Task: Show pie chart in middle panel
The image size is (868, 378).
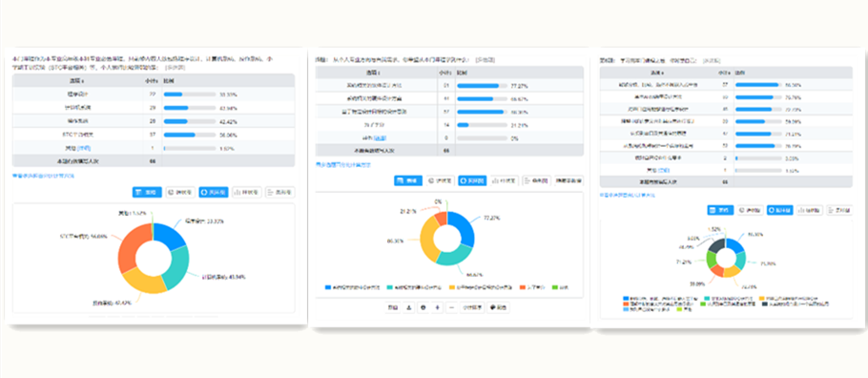Action: 440,180
